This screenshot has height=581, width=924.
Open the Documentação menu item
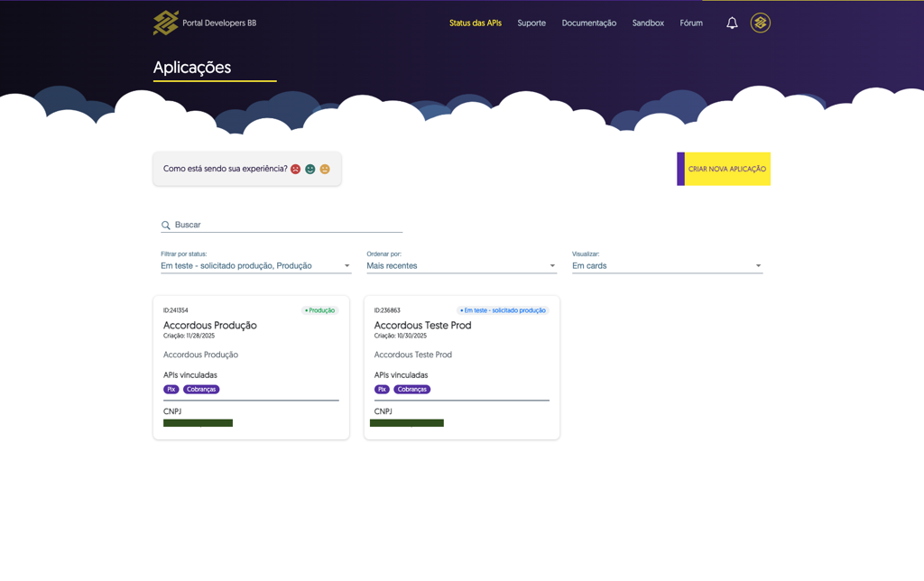(x=588, y=23)
